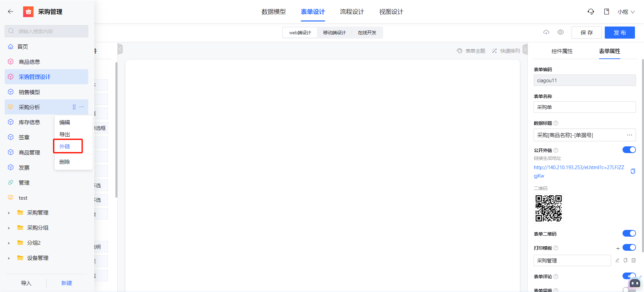This screenshot has height=292, width=644.
Task: Open 采购管理设计 in the sidebar
Action: [x=46, y=77]
